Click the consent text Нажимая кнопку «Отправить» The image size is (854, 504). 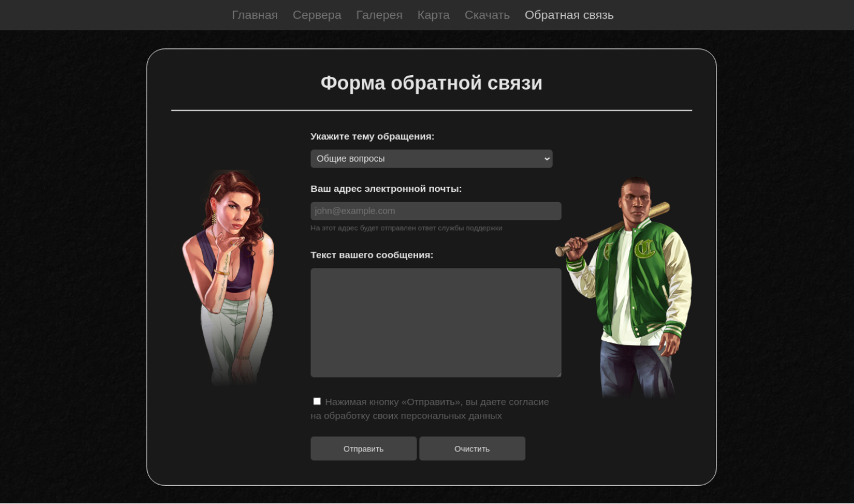click(x=430, y=409)
